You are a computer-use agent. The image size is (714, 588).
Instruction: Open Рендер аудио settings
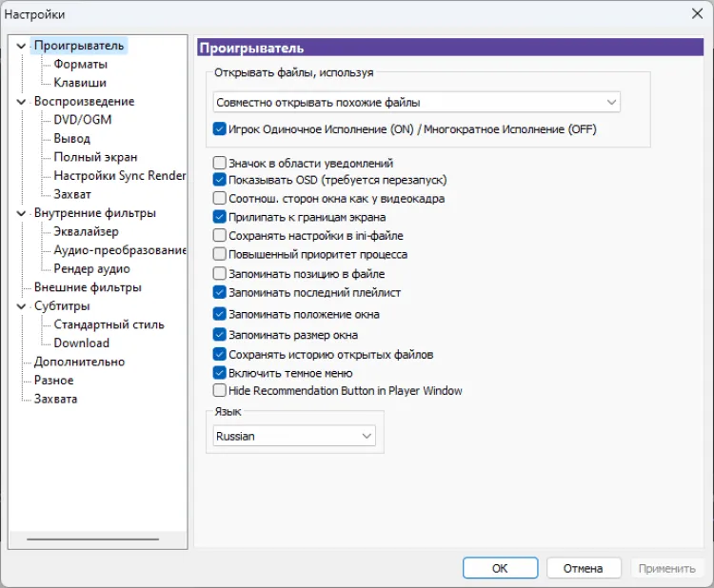(92, 269)
